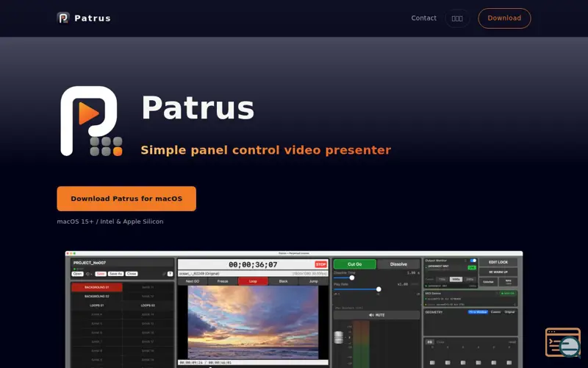Expand the gear options dropdown beside Open

pyautogui.click(x=89, y=274)
